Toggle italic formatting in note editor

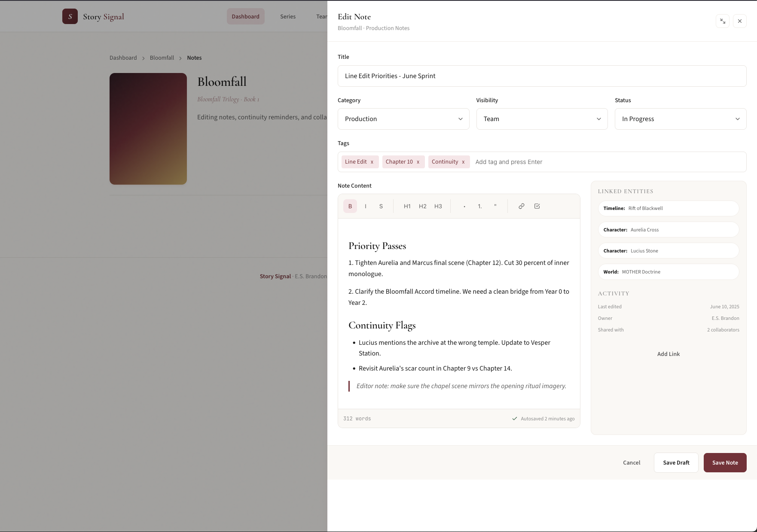(x=366, y=207)
